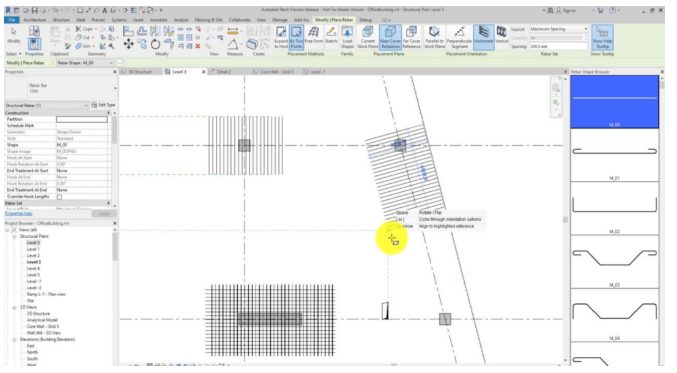Image resolution: width=677 pixels, height=373 pixels.
Task: Click the Move tool icon
Action: 128,44
